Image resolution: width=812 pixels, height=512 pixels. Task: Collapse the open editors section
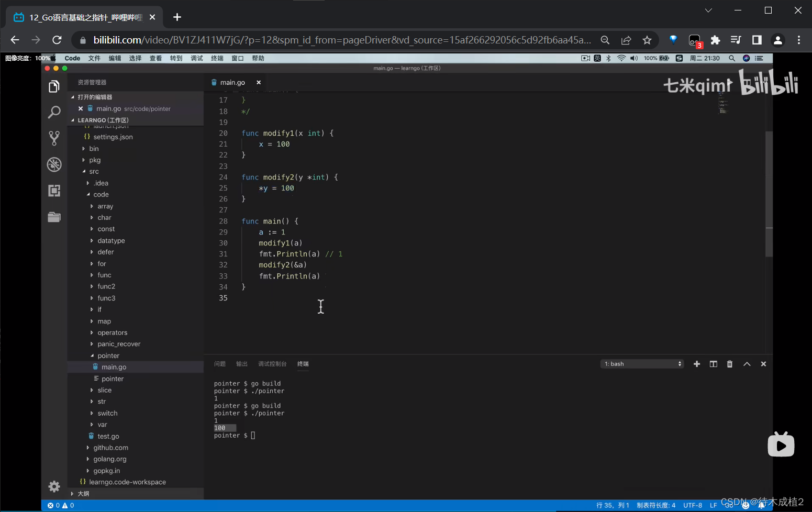coord(73,97)
